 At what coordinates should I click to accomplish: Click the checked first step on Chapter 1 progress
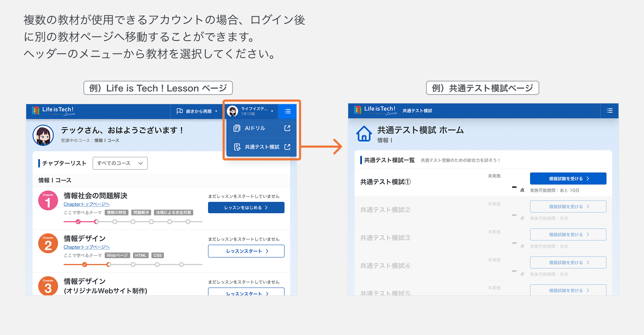tap(78, 222)
